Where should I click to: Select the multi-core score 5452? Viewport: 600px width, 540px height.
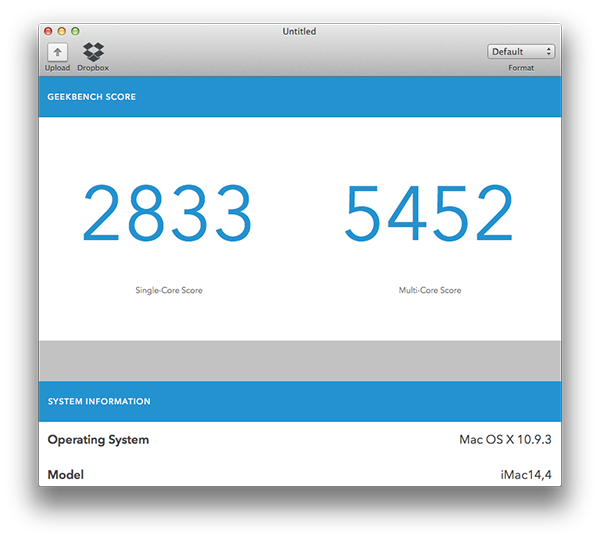[x=429, y=213]
